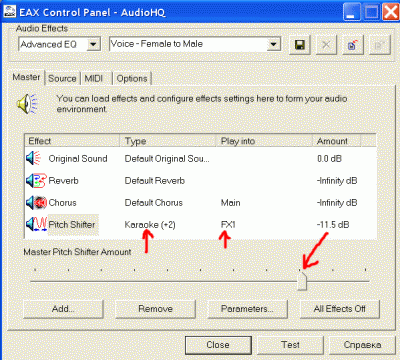Click the EAX application icon in title bar
Image resolution: width=400 pixels, height=360 pixels.
point(9,12)
